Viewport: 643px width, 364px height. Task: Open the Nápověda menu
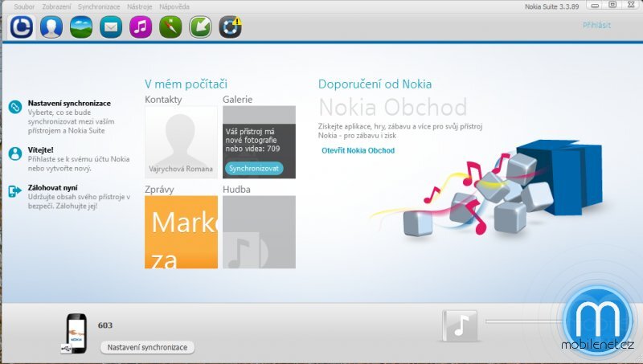tap(174, 6)
